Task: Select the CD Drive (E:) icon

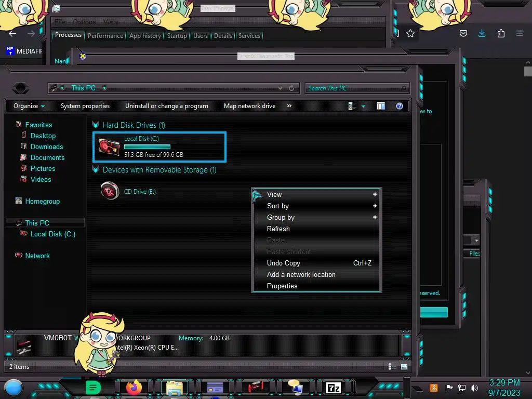Action: click(110, 191)
